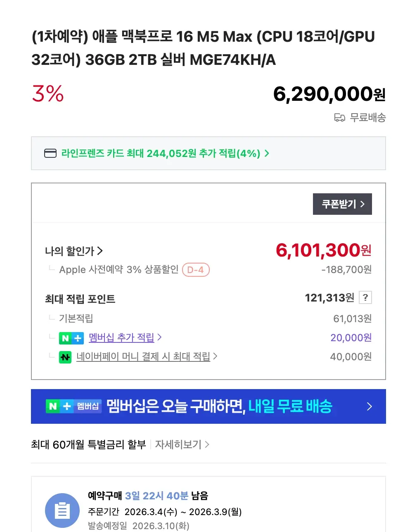Click the 라인프렌즈 카드 추가 적립 text
Screen dimensions: 417x532
click(x=161, y=154)
